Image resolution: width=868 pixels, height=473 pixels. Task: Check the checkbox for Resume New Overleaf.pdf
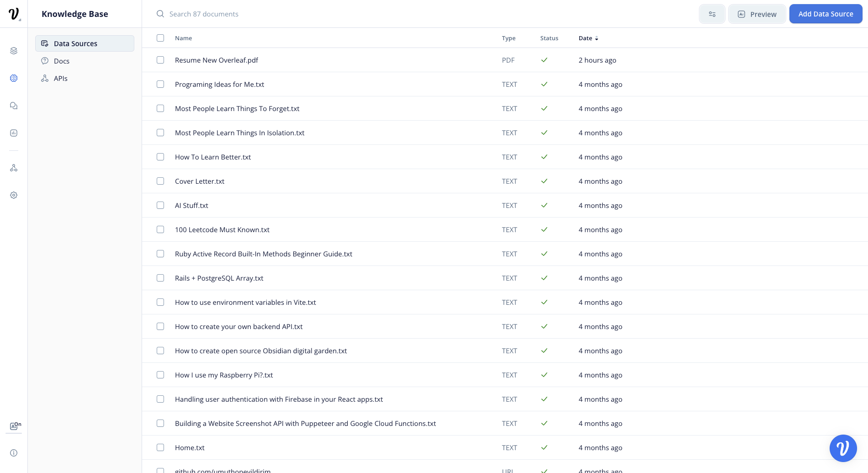point(160,60)
